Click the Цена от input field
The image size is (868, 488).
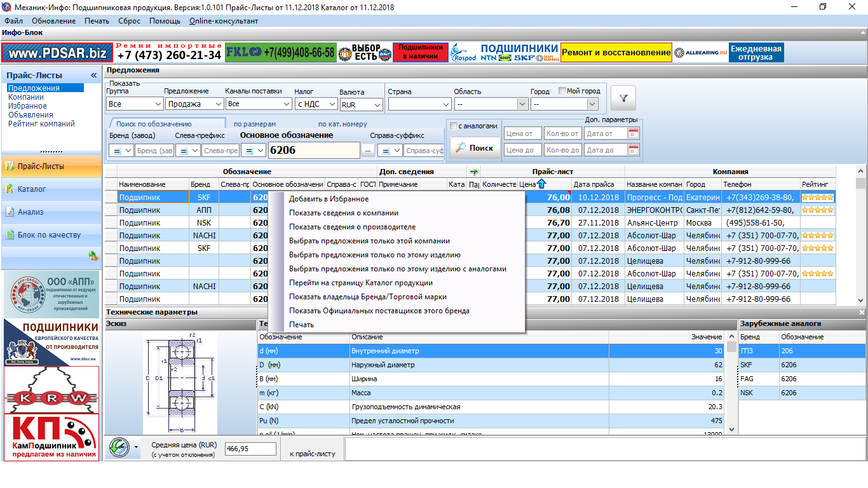point(523,133)
